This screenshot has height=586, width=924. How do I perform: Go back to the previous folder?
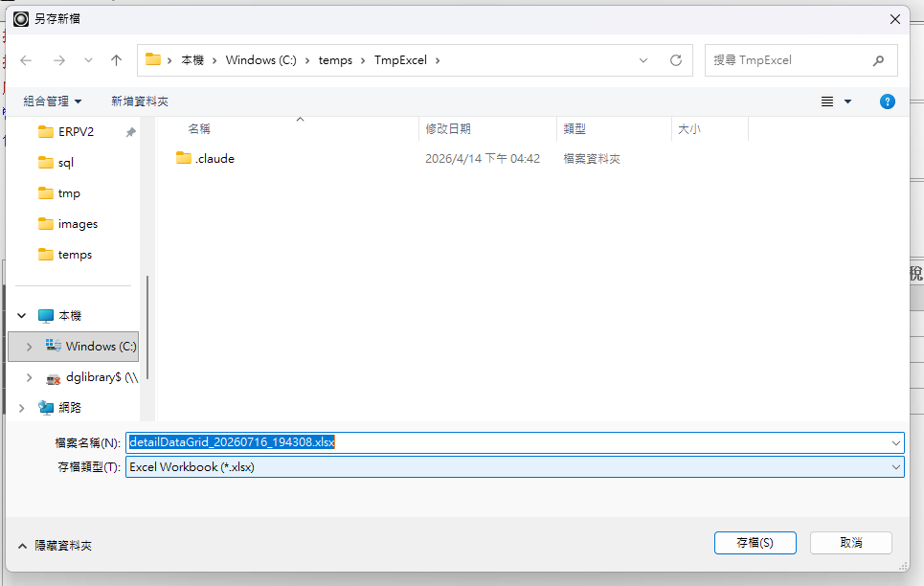tap(26, 60)
